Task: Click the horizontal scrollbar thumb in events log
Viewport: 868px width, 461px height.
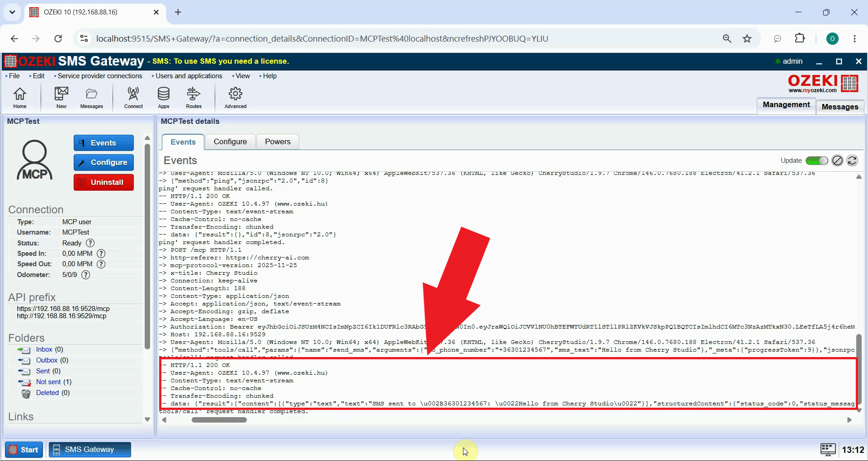Action: [219, 420]
